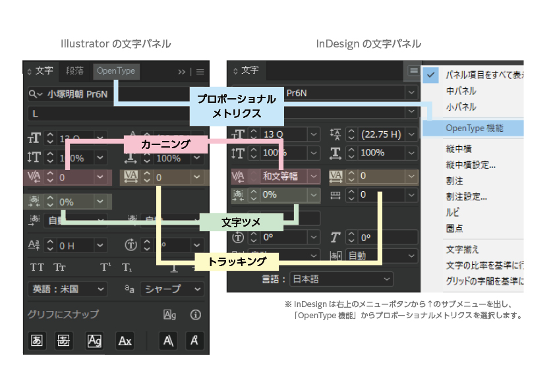Open the Illustrator tracking value dropdown
The image size is (555, 392).
pyautogui.click(x=197, y=177)
